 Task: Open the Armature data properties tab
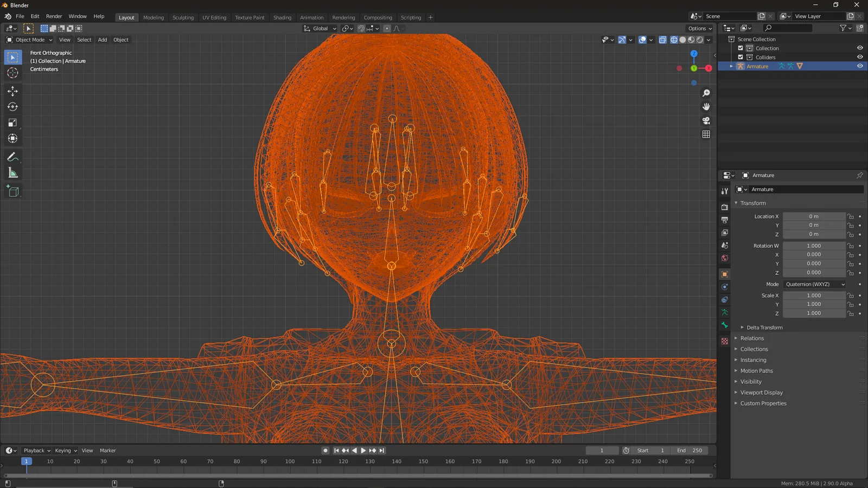click(724, 312)
